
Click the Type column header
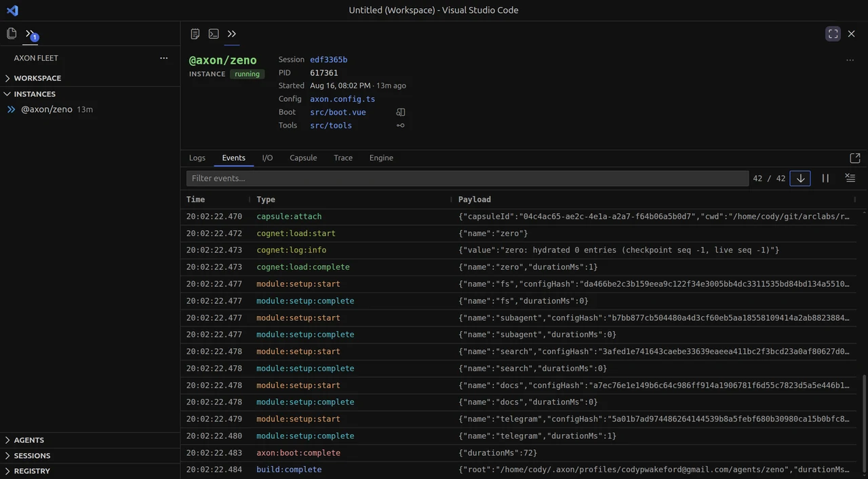pos(266,199)
